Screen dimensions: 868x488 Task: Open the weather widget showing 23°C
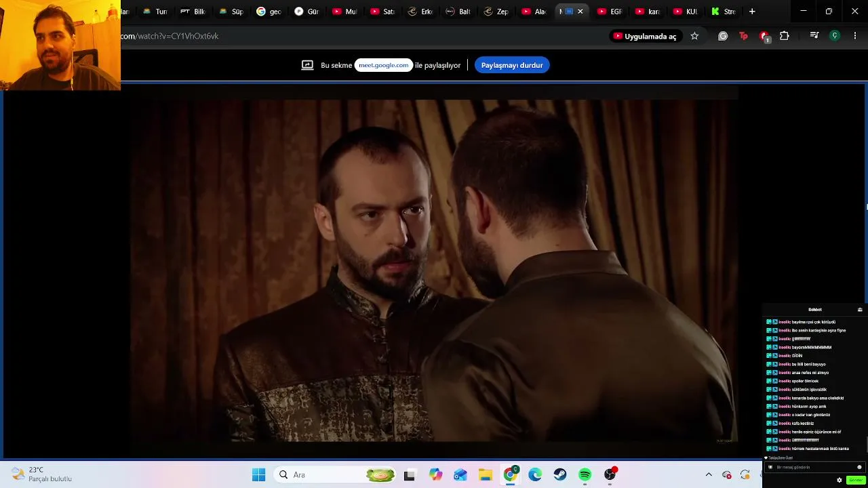point(41,474)
